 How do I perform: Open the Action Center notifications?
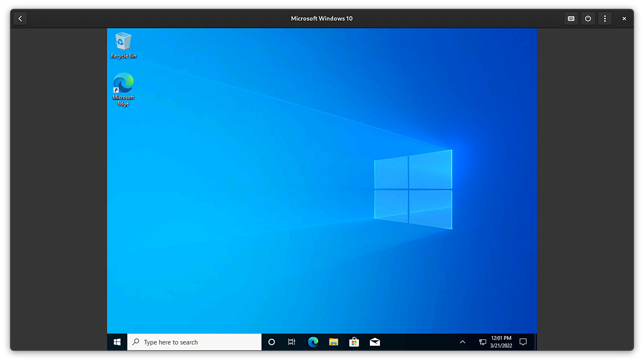523,342
